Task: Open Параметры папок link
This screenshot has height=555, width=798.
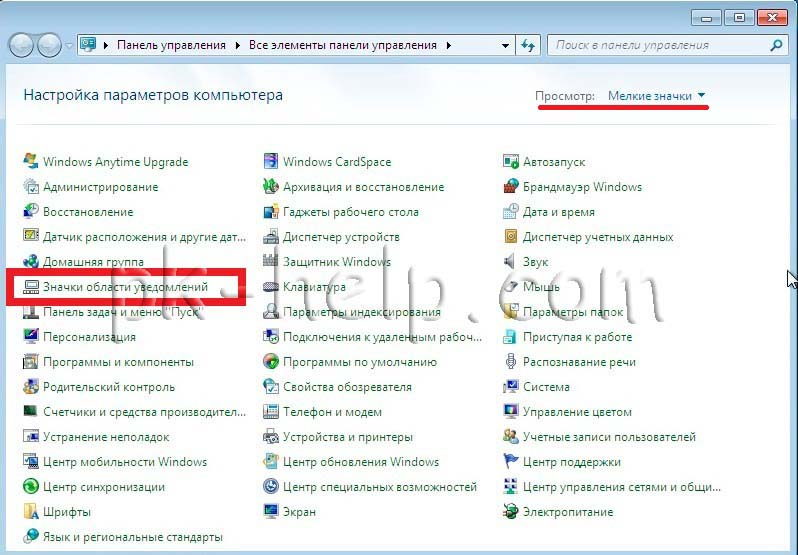Action: pyautogui.click(x=573, y=311)
